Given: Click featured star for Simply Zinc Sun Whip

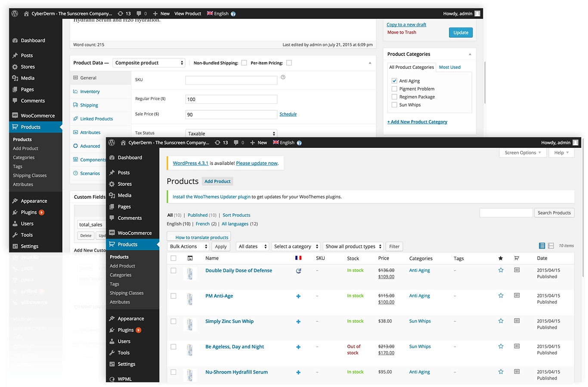Looking at the screenshot, I should [x=501, y=321].
